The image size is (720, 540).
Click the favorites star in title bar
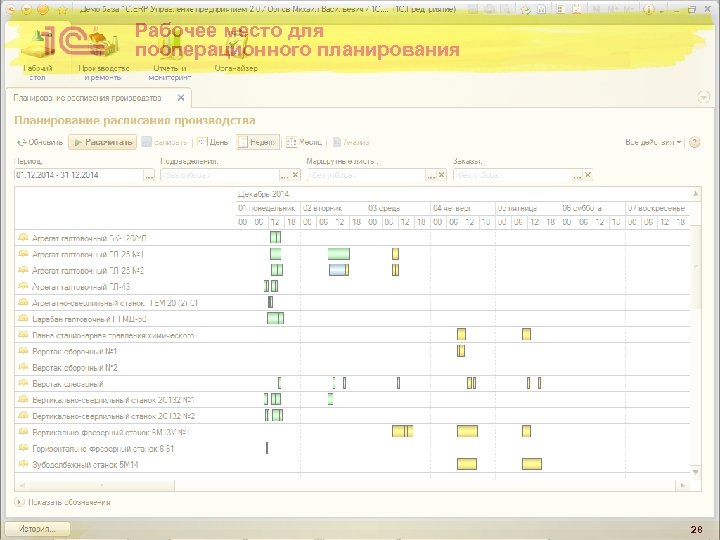tap(62, 10)
